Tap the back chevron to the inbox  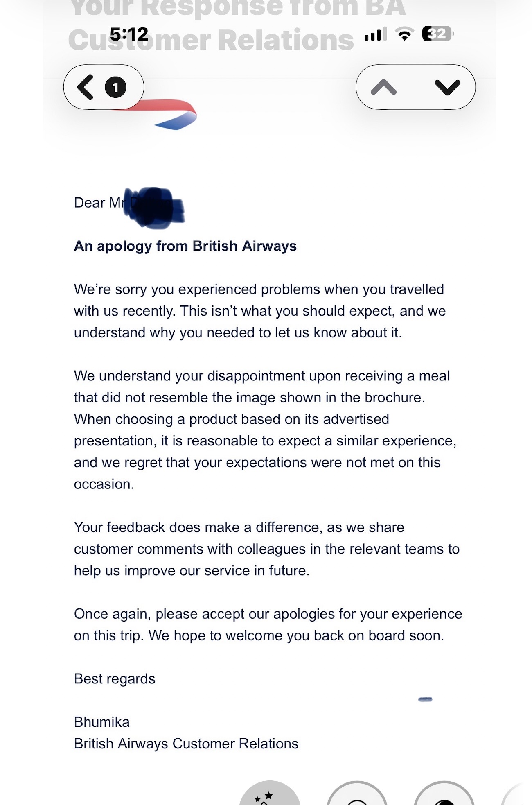click(86, 87)
